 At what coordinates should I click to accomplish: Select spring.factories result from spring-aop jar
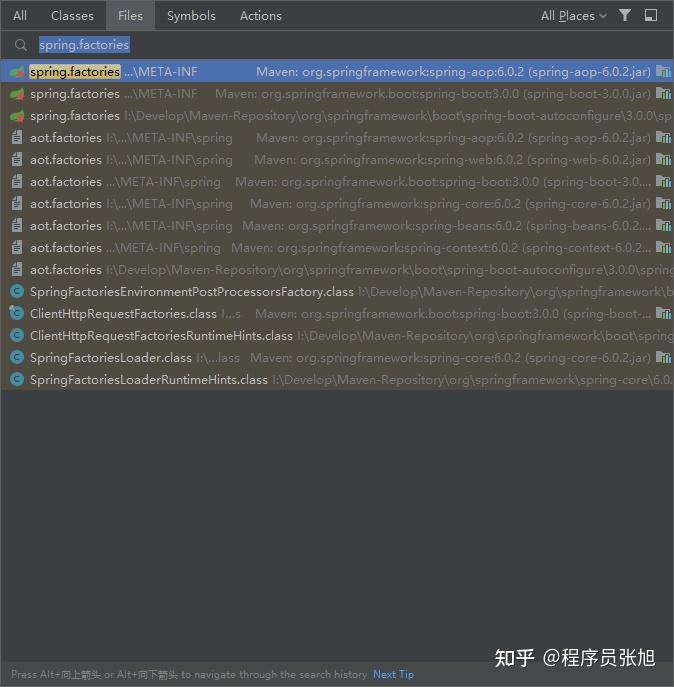(337, 71)
